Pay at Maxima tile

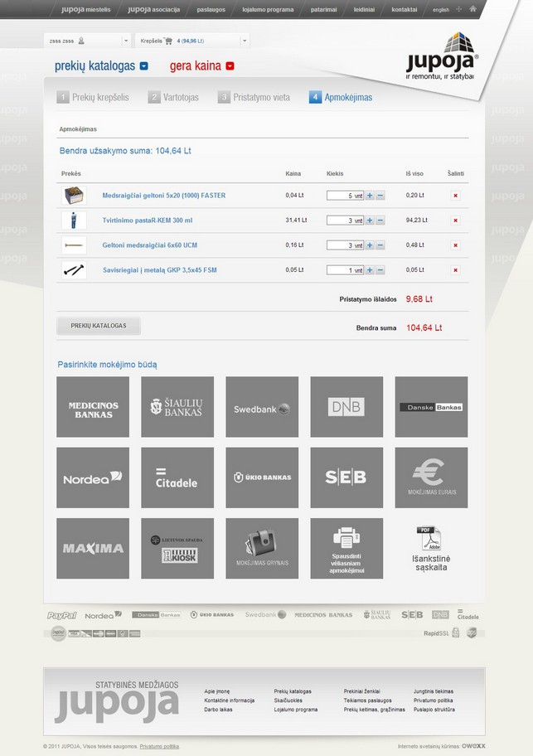[93, 548]
